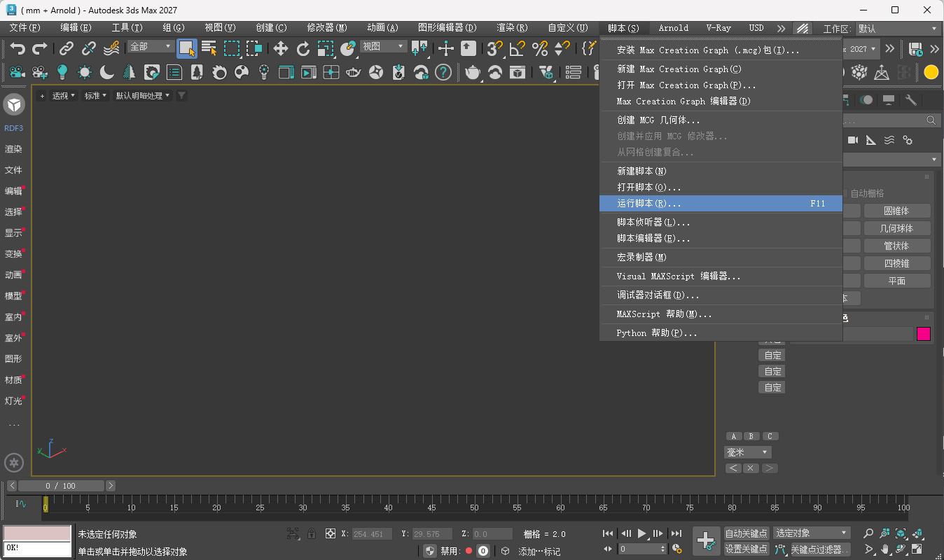Click the sun light icon
944x560 pixels.
click(85, 72)
